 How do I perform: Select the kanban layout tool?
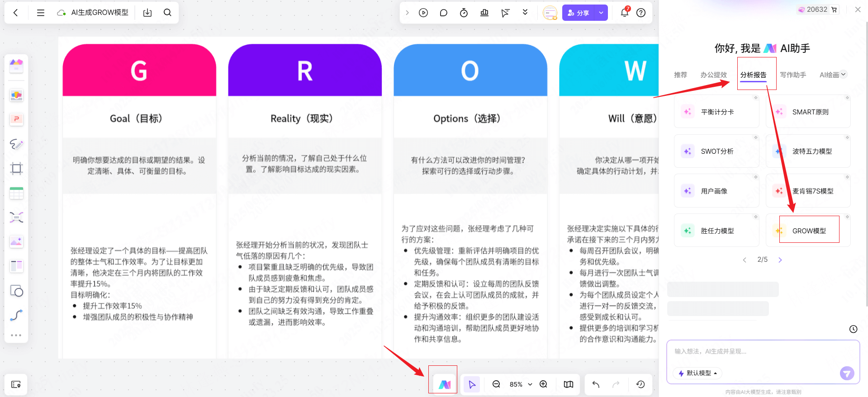click(x=16, y=266)
